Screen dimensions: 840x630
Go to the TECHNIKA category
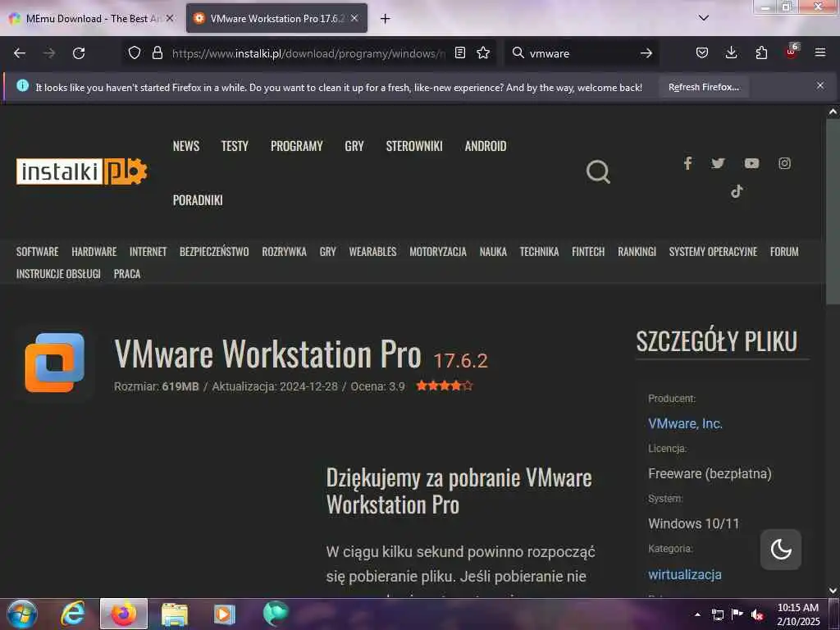coord(539,252)
